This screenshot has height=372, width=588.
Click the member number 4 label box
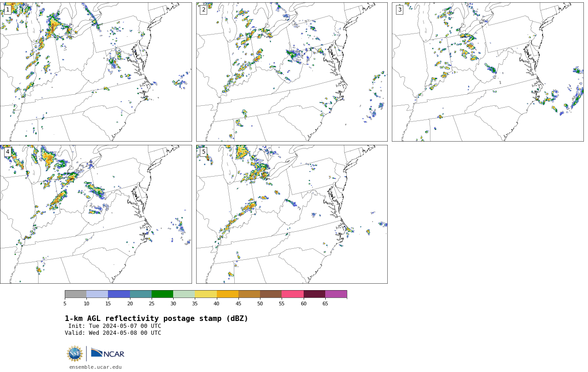(x=7, y=152)
